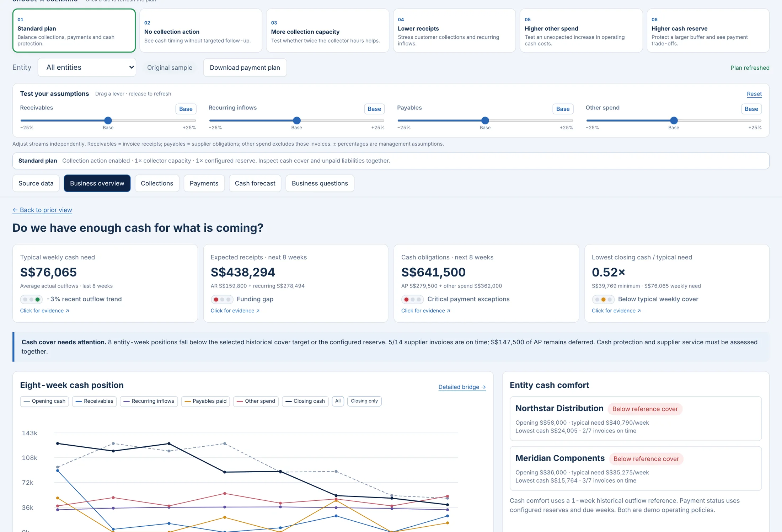Image resolution: width=782 pixels, height=532 pixels.
Task: Click the recent outflow trend status indicator
Action: (31, 300)
